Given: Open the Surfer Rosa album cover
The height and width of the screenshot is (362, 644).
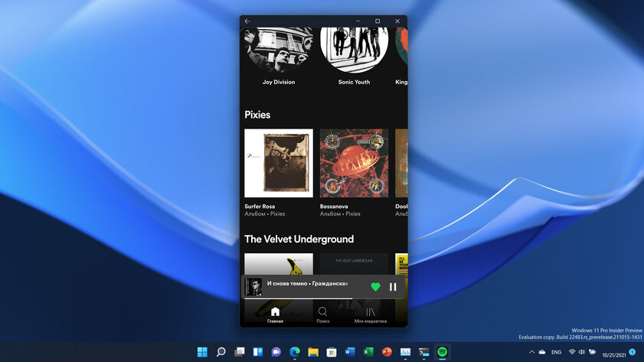Looking at the screenshot, I should tap(279, 163).
